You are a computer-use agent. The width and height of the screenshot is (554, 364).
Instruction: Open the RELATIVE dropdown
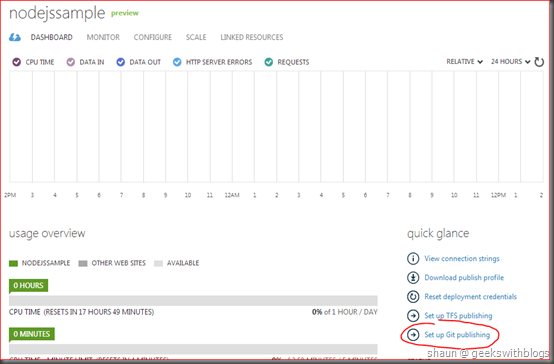pyautogui.click(x=465, y=62)
